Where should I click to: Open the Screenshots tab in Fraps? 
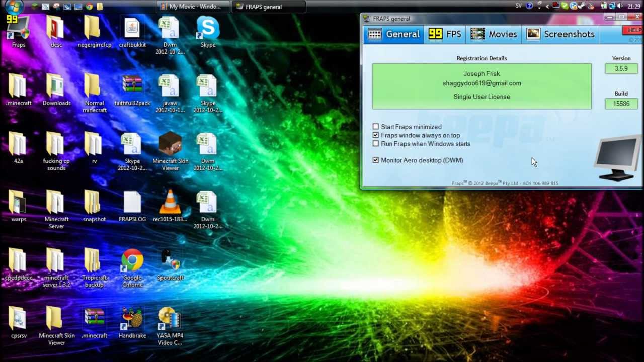pos(560,34)
